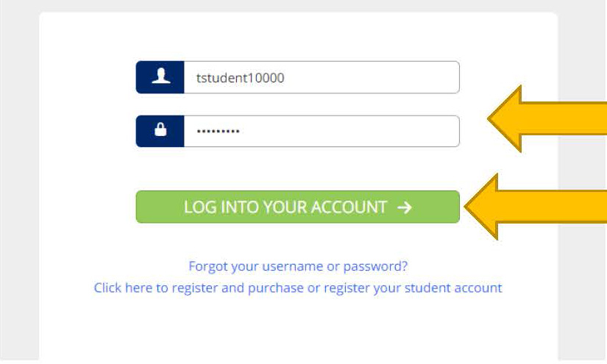
Task: Click on the masked password dots
Action: pyautogui.click(x=218, y=132)
